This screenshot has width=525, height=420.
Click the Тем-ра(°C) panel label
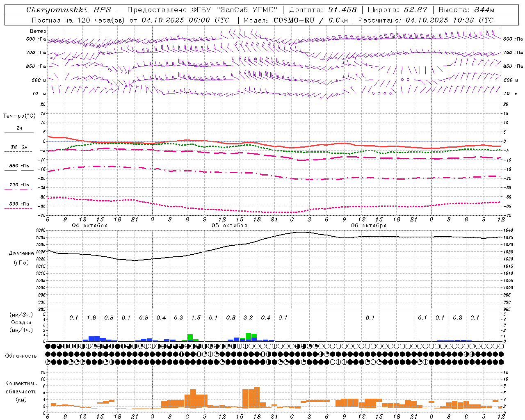coord(19,116)
